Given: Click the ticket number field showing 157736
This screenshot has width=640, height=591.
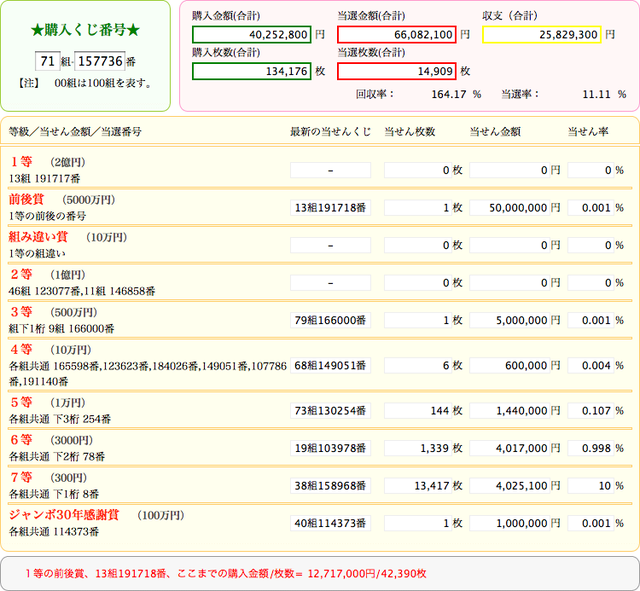Looking at the screenshot, I should tap(99, 60).
